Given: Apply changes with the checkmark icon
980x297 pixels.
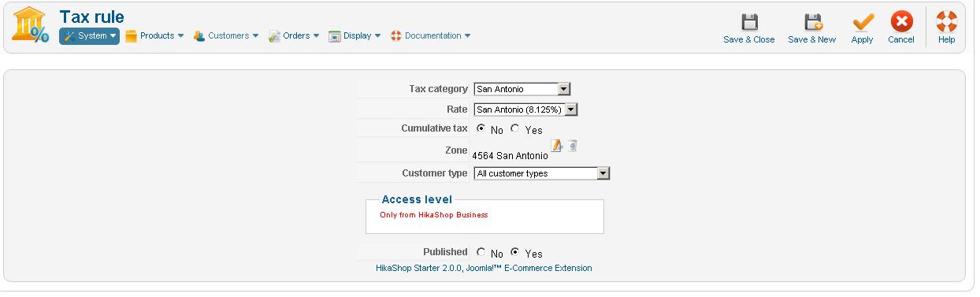Looking at the screenshot, I should pyautogui.click(x=863, y=22).
